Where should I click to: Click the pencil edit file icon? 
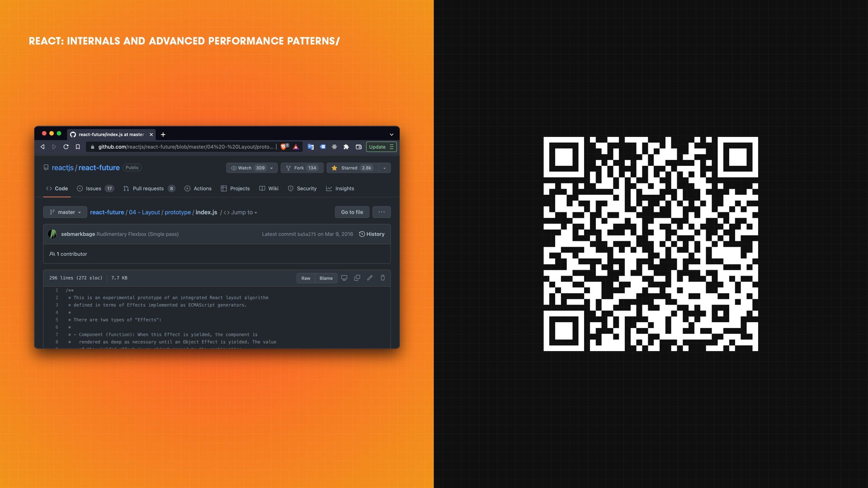(x=370, y=278)
